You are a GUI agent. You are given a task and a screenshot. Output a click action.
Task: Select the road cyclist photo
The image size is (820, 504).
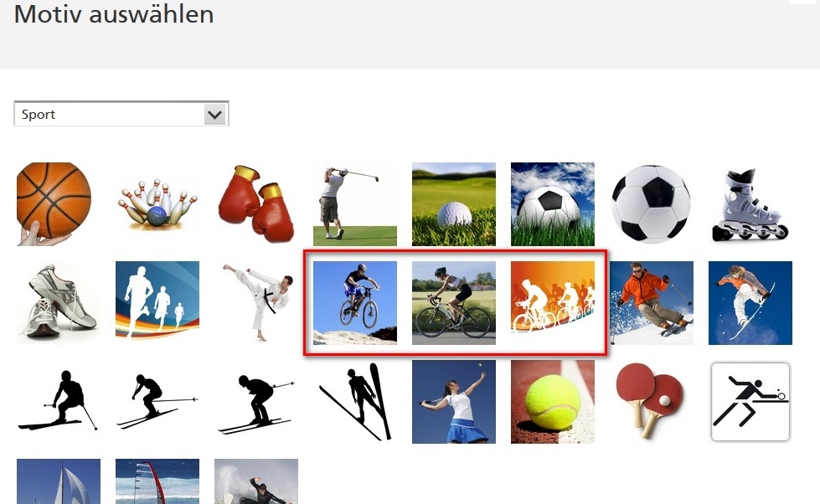(454, 303)
